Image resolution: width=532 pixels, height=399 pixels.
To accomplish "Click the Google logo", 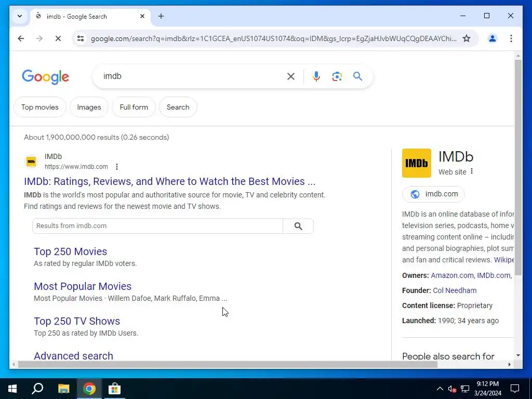I will click(x=46, y=77).
